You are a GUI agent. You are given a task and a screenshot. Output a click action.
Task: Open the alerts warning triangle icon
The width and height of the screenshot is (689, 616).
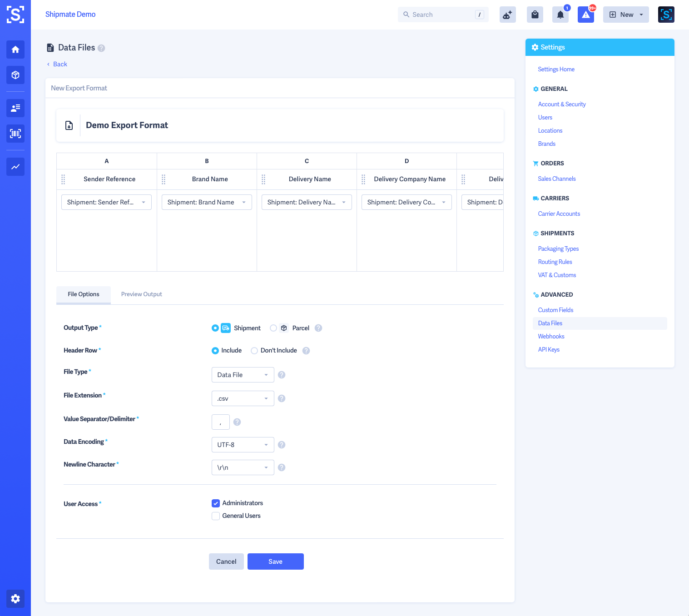point(586,15)
